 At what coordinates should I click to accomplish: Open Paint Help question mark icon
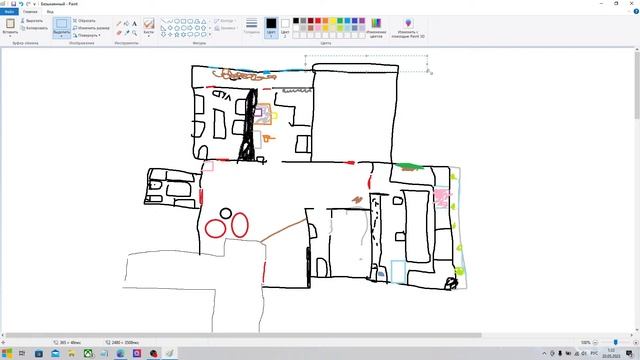click(636, 11)
